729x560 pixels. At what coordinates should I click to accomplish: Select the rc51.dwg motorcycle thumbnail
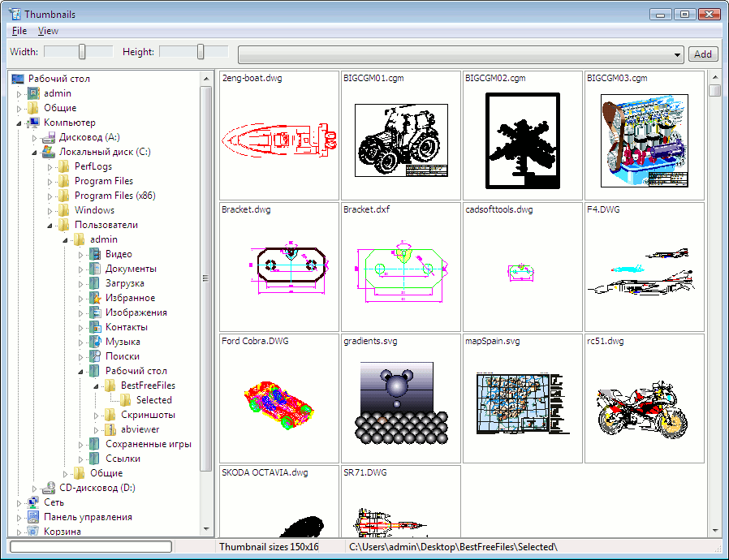[x=645, y=398]
